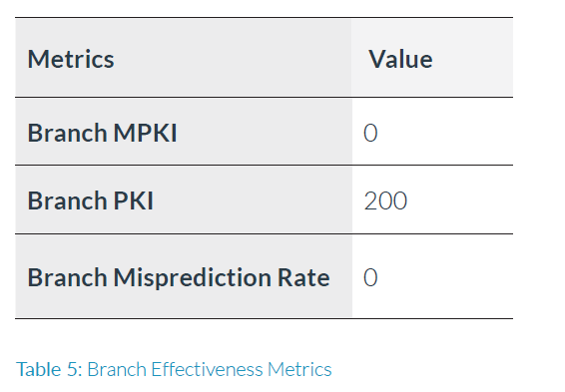The width and height of the screenshot is (565, 392).
Task: Click the word Rate in third row
Action: [303, 277]
